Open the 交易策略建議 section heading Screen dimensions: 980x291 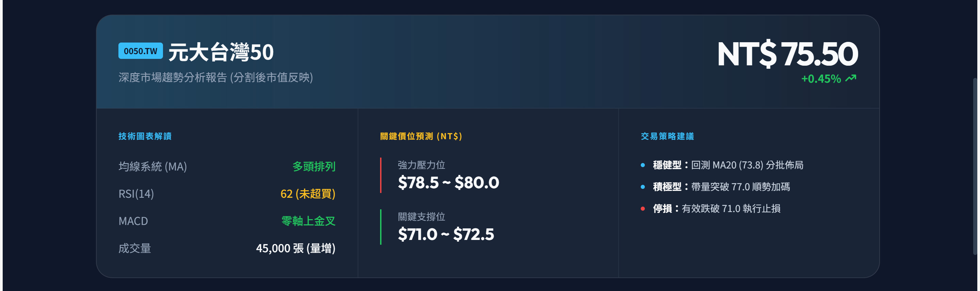(667, 136)
